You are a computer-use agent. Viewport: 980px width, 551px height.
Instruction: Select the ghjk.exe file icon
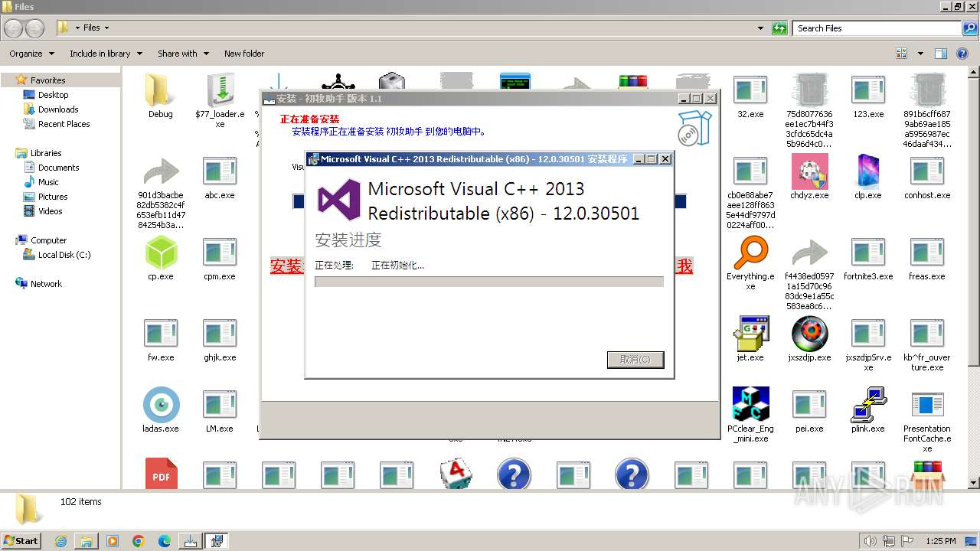click(x=220, y=334)
